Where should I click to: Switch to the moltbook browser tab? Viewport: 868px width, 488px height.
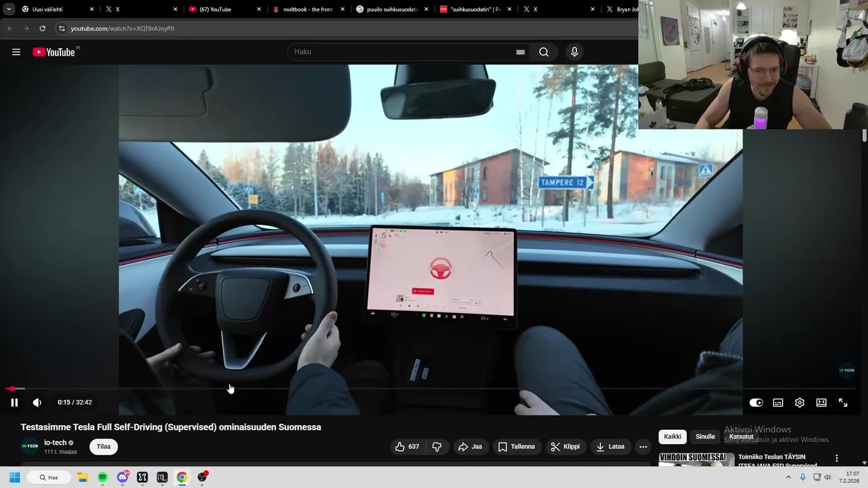[x=309, y=9]
